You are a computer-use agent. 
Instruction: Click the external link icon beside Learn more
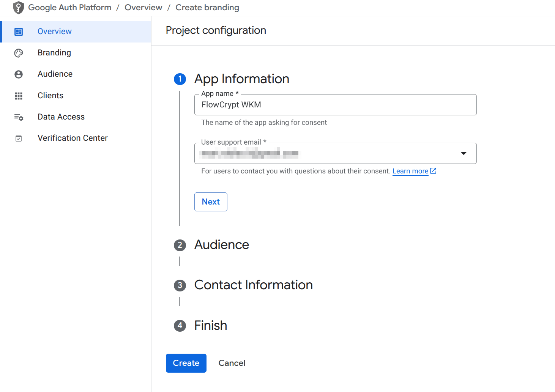tap(433, 171)
